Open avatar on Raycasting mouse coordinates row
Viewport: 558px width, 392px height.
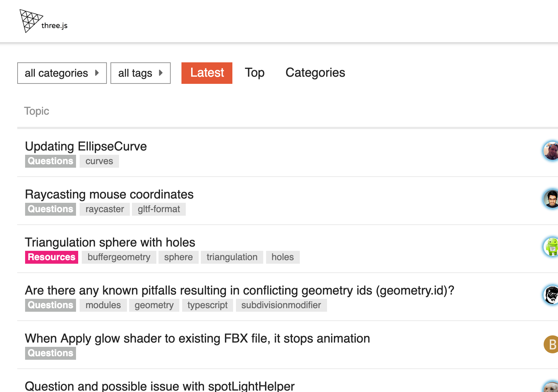tap(550, 199)
